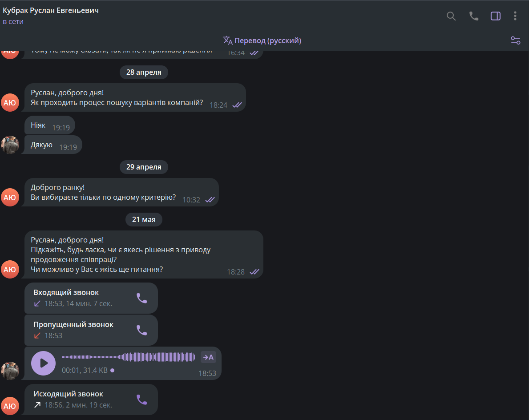Select the Ніяк message bubble
The height and width of the screenshot is (420, 529).
point(49,125)
